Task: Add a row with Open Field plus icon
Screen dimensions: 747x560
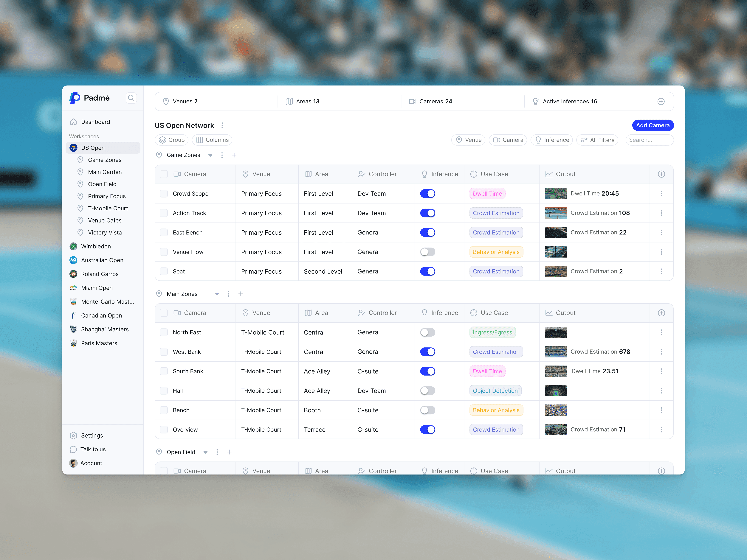Action: [229, 452]
